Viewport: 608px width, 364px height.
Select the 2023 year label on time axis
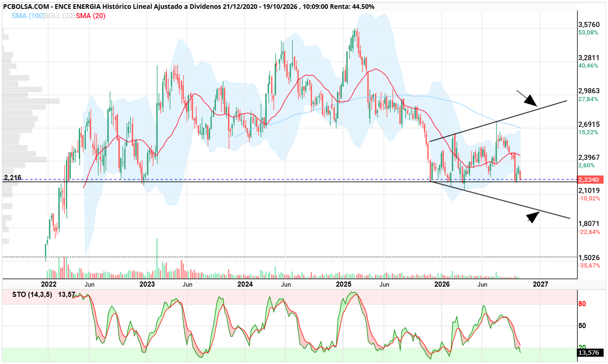[147, 284]
